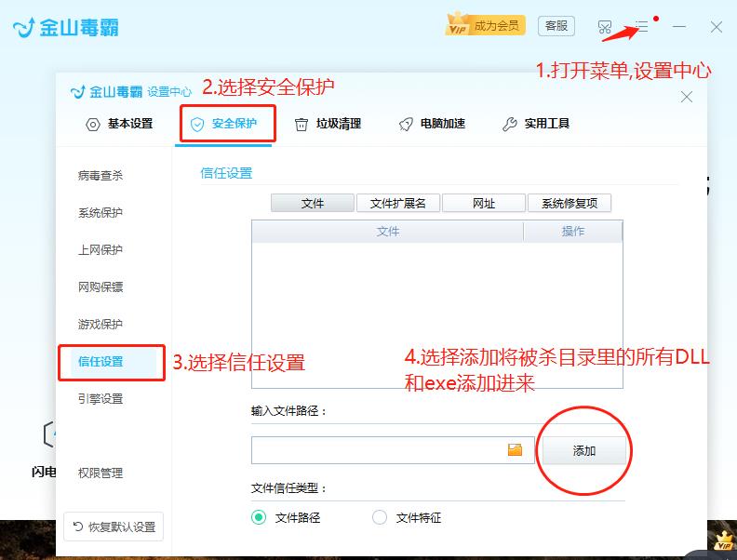Open 客服 customer service button
737x560 pixels.
click(556, 26)
